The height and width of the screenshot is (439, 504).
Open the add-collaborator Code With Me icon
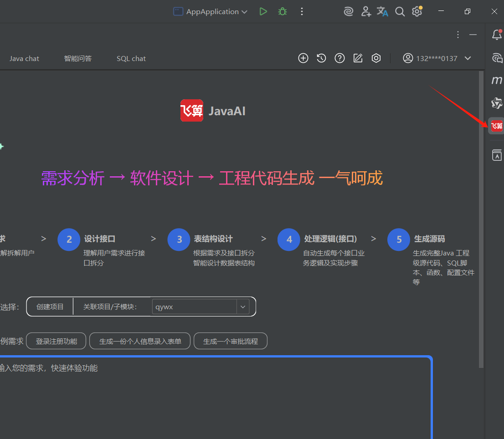click(366, 11)
